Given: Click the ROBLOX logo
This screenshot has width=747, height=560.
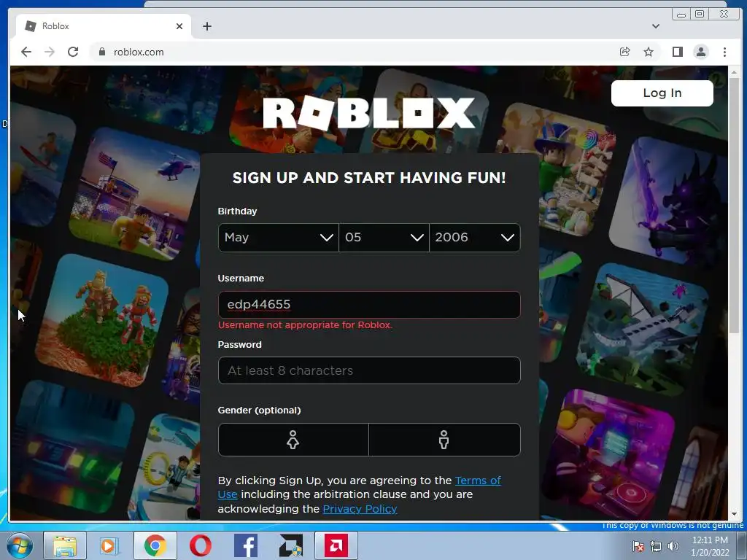Looking at the screenshot, I should [x=368, y=113].
